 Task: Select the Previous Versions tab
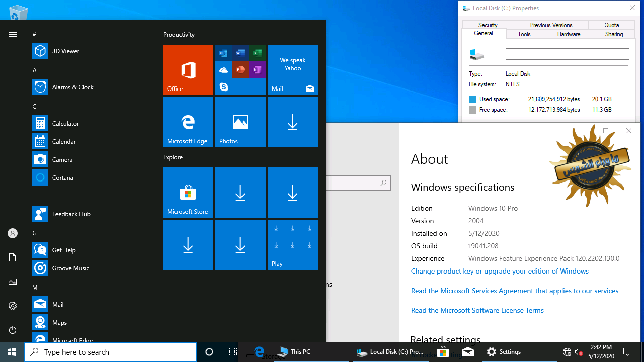pos(551,25)
